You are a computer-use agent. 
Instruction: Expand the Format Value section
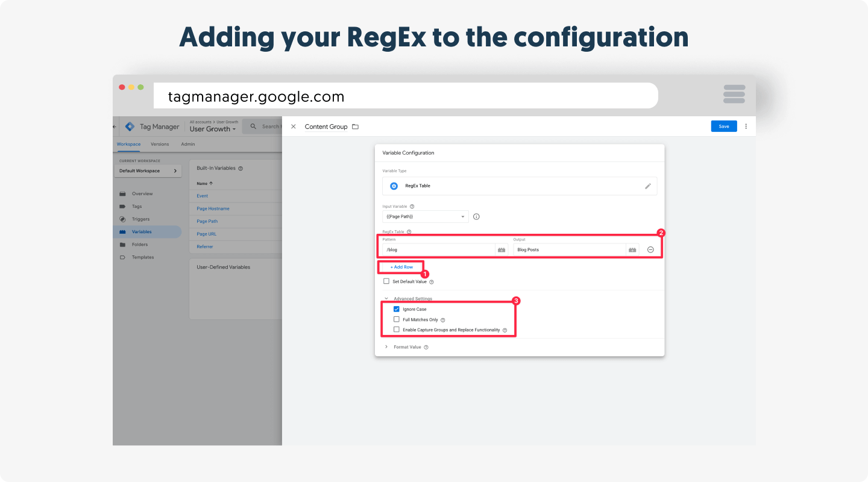click(386, 347)
